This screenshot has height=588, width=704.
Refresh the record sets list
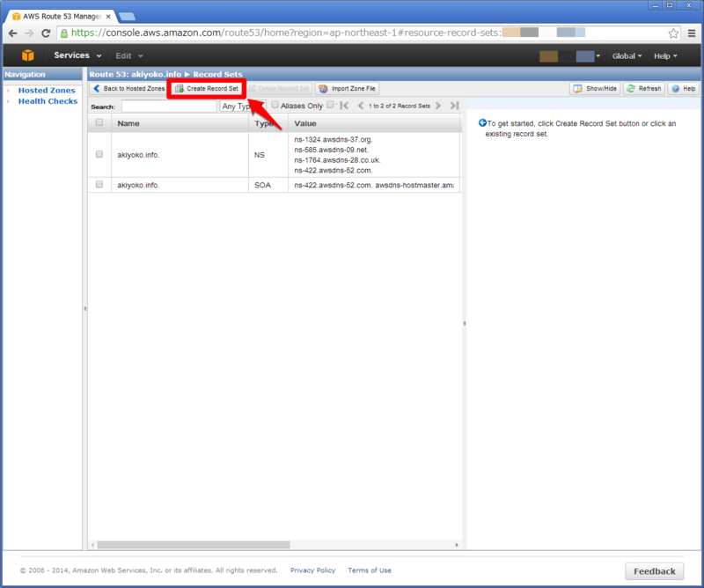coord(644,89)
